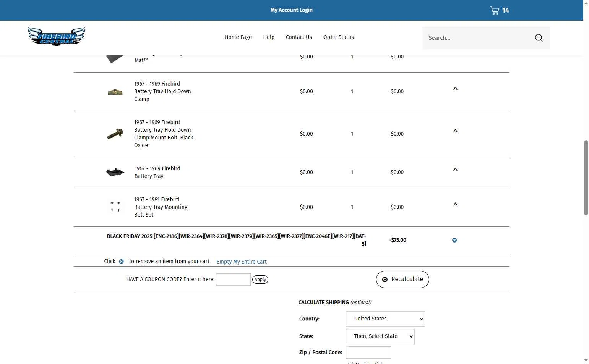Go to Home Page
Screen dimensions: 589x364
pyautogui.click(x=238, y=37)
